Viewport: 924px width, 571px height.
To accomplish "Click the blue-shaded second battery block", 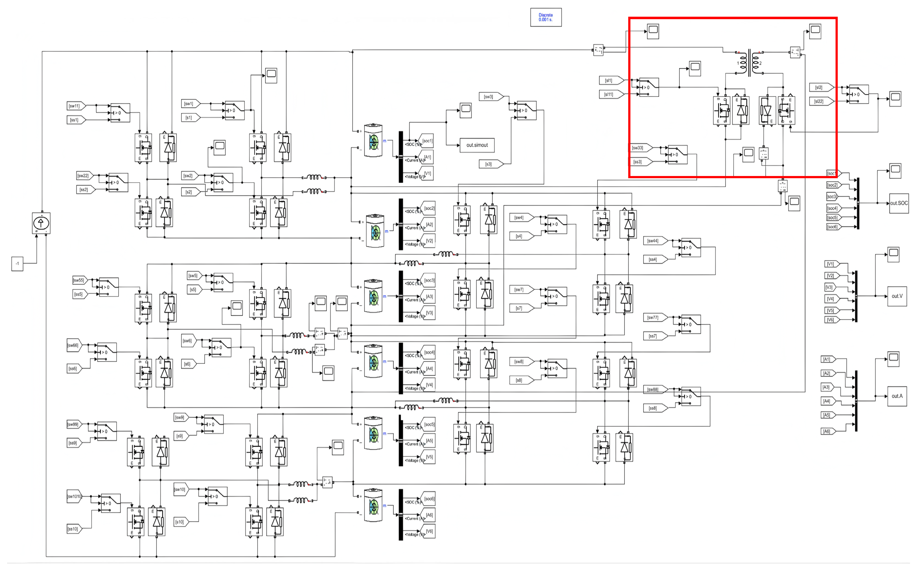I will tap(375, 231).
